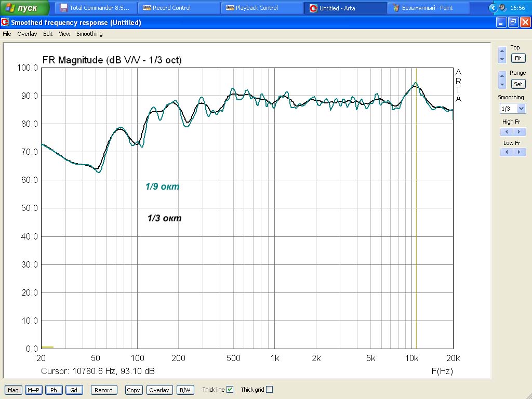Uncheck the Thick line checkbox
The height and width of the screenshot is (399, 532).
[230, 390]
